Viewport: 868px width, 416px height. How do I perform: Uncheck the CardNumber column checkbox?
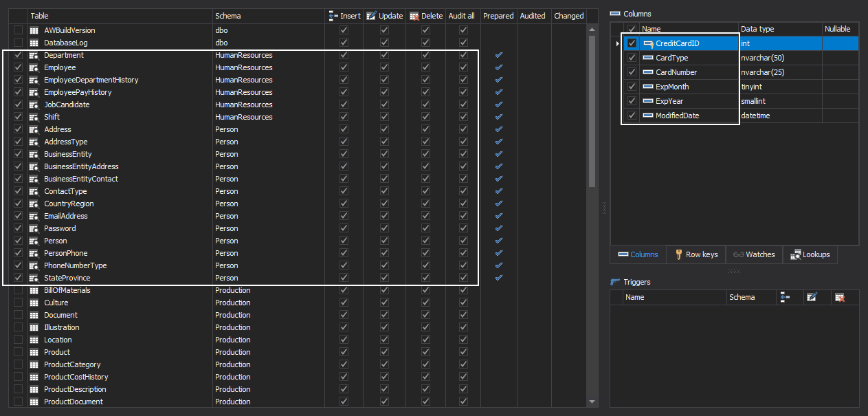pyautogui.click(x=632, y=72)
